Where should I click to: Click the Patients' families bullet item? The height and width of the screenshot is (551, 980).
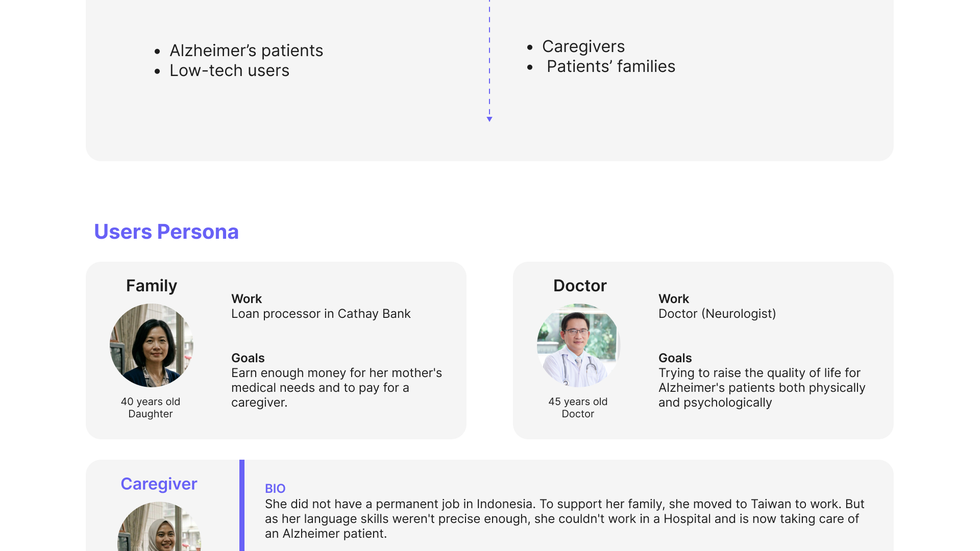pos(610,66)
